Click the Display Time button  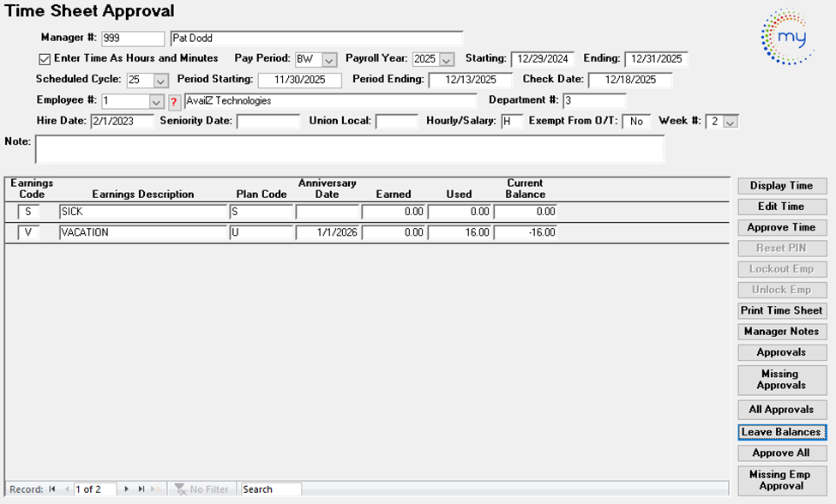tap(781, 186)
